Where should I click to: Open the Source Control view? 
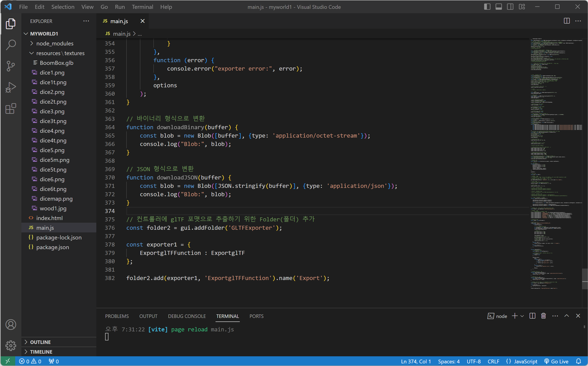pyautogui.click(x=11, y=66)
